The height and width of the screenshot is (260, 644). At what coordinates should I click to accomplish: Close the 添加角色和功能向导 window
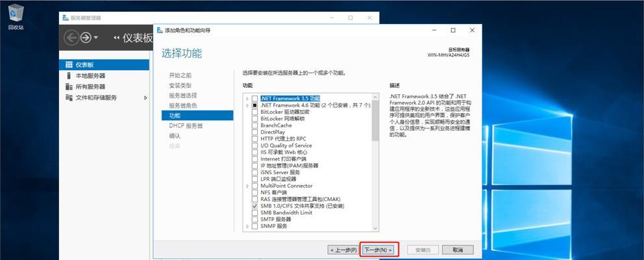click(x=473, y=31)
